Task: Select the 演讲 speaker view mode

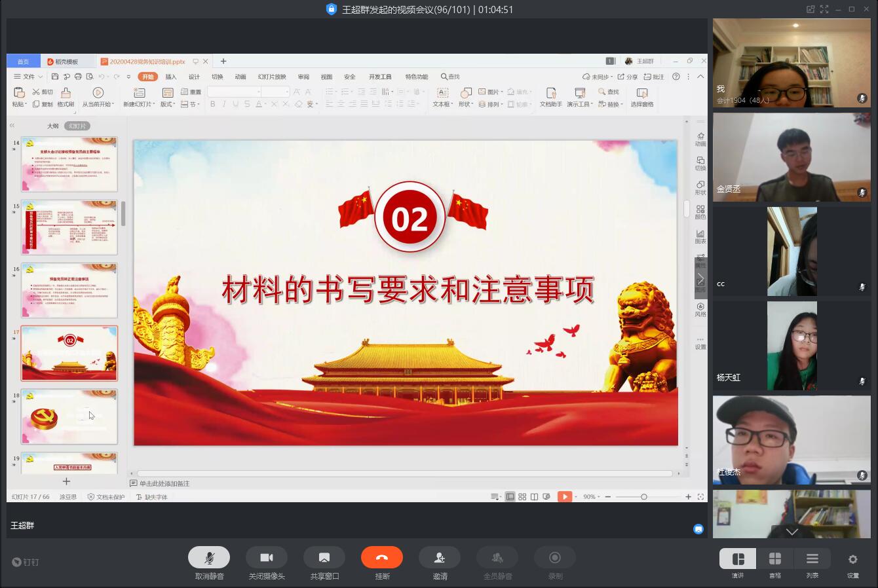Action: coord(738,559)
